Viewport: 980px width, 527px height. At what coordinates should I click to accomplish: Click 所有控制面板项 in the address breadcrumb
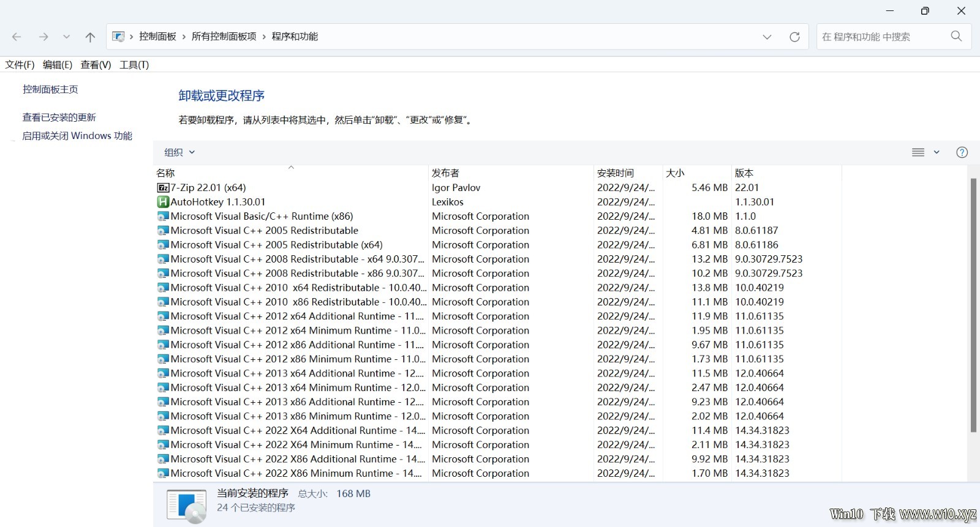click(224, 37)
